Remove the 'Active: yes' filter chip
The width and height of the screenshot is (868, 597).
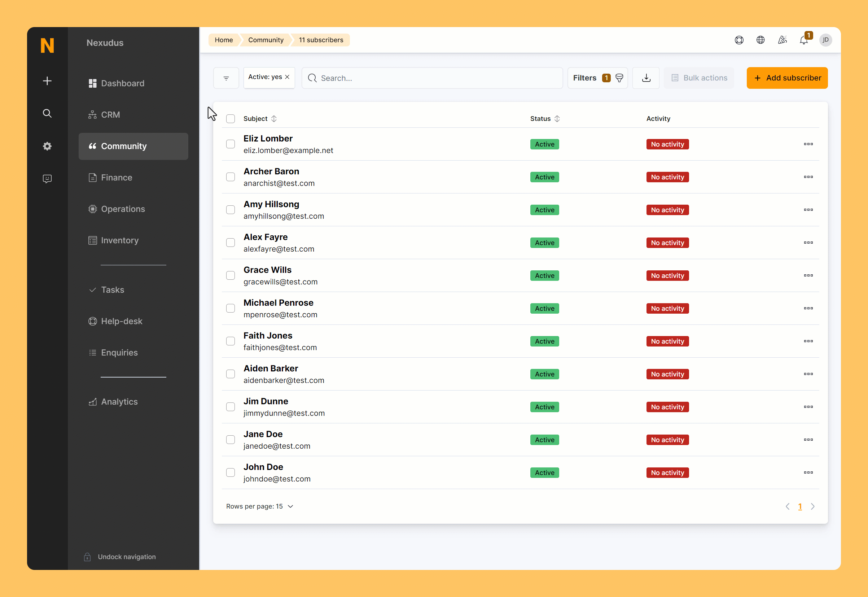click(x=287, y=77)
